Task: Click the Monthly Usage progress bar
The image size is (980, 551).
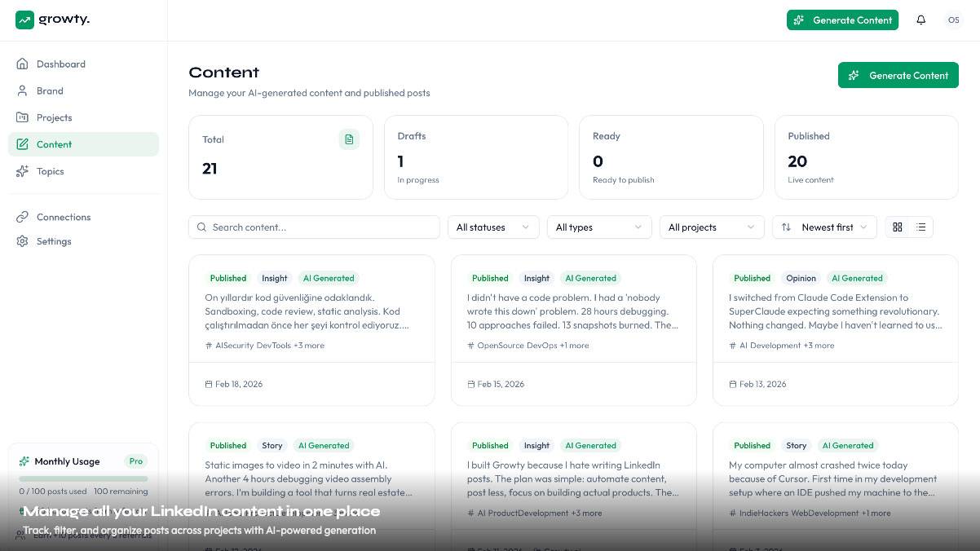Action: click(83, 478)
